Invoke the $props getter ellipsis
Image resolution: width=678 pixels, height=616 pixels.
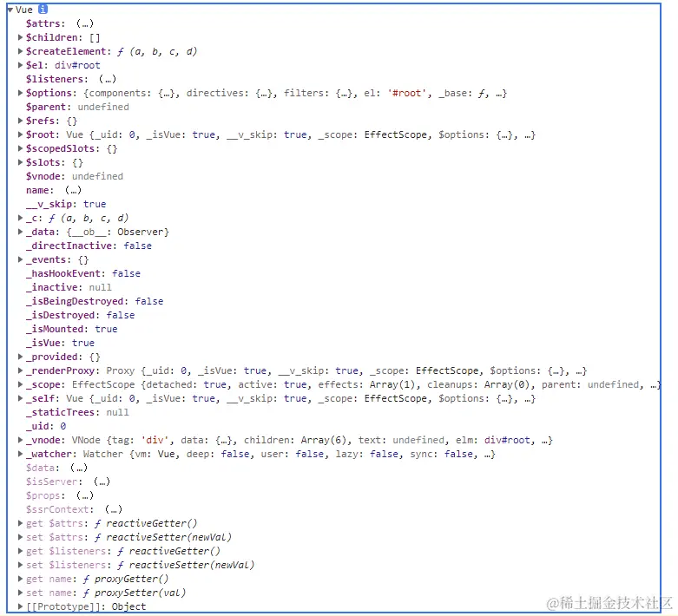[85, 495]
